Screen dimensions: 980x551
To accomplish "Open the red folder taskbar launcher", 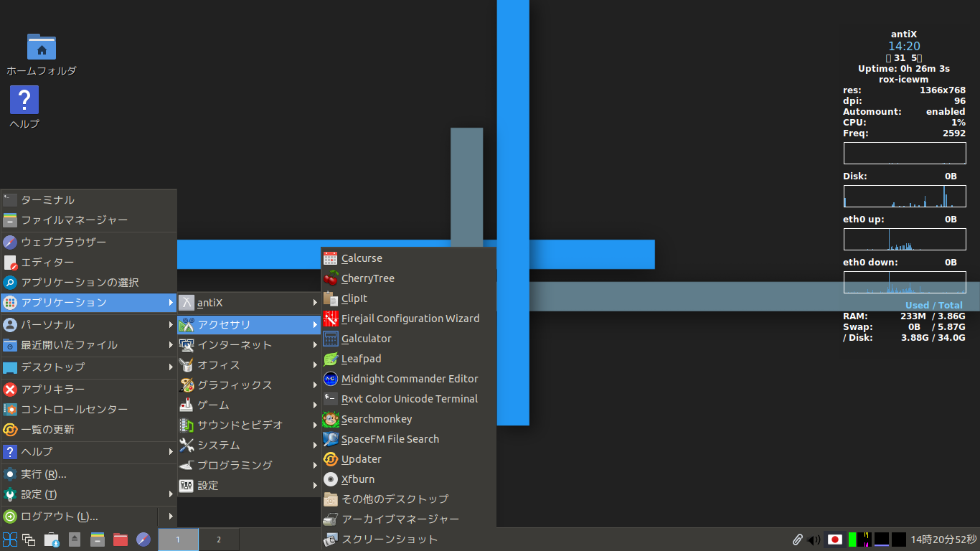I will 121,540.
